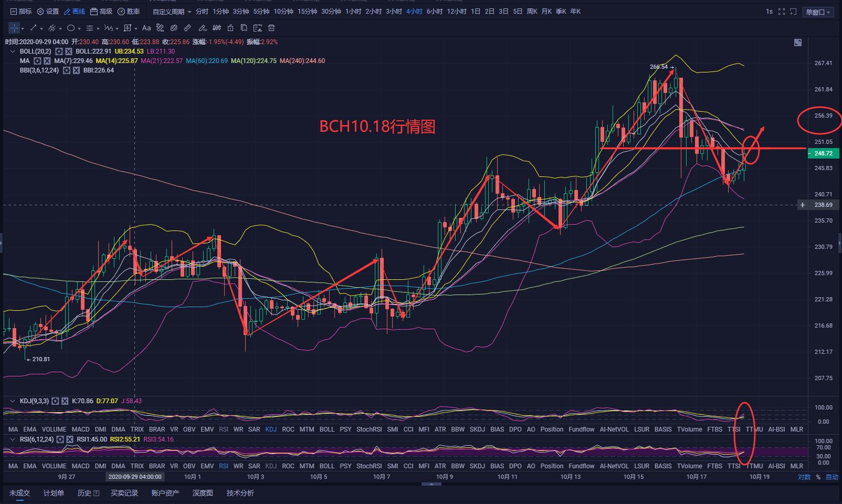
Task: Open 设置 chart settings
Action: click(x=48, y=12)
